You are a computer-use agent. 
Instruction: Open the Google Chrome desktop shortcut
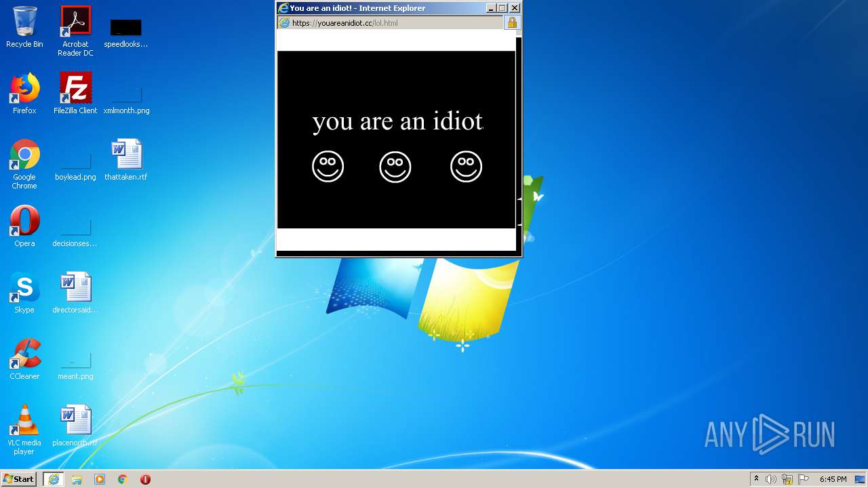pos(24,164)
